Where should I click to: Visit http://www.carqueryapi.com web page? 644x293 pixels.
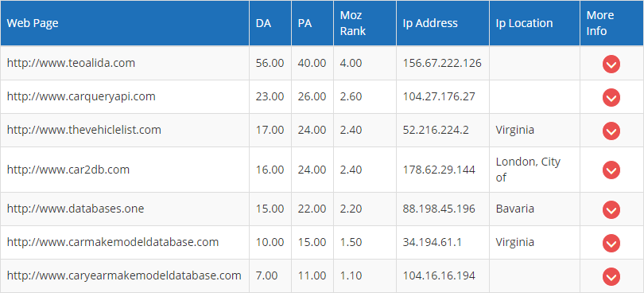[81, 96]
